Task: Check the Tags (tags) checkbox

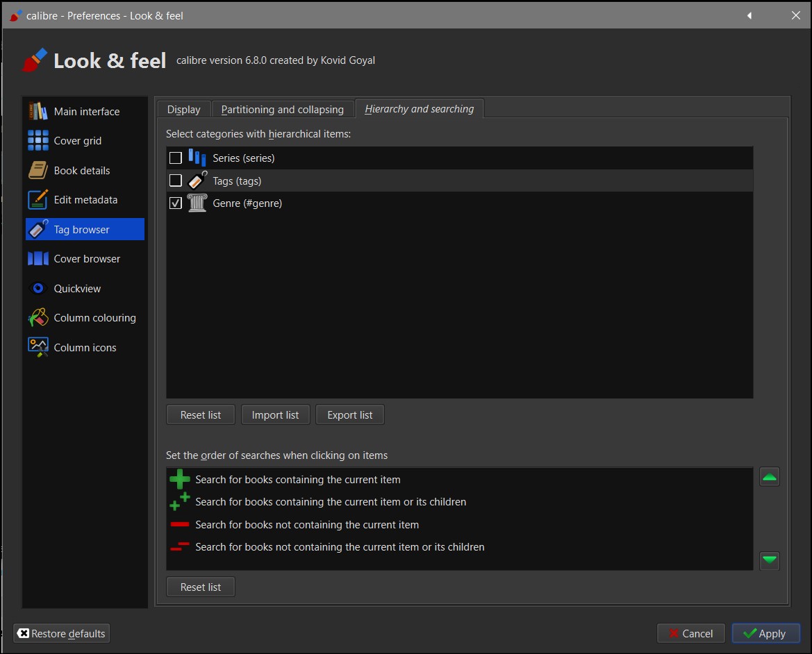Action: (x=176, y=181)
